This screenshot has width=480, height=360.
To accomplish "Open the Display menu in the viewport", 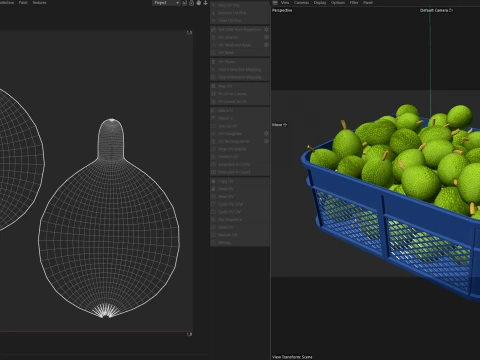I will 320,3.
